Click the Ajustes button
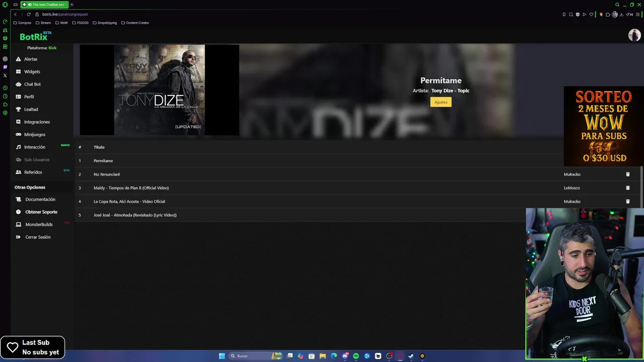 tap(441, 102)
